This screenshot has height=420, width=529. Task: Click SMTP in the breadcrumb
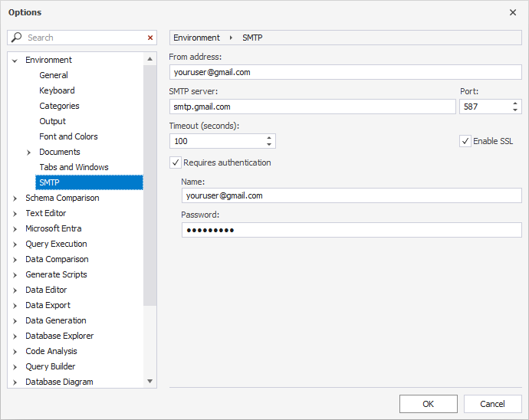coord(252,38)
